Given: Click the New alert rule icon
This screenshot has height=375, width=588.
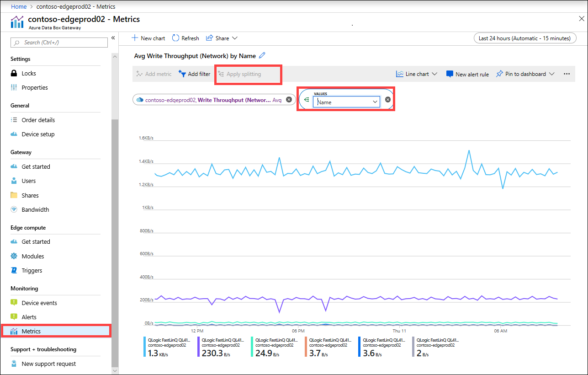Looking at the screenshot, I should tap(450, 74).
